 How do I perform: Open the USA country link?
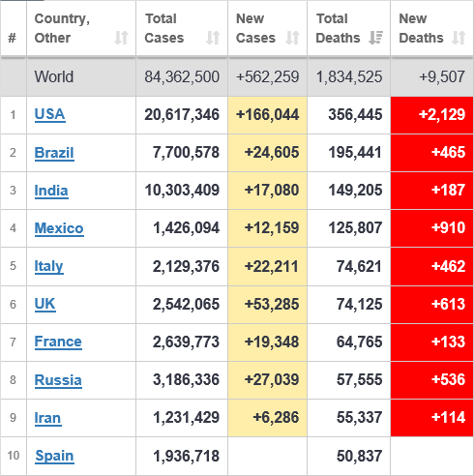(50, 114)
